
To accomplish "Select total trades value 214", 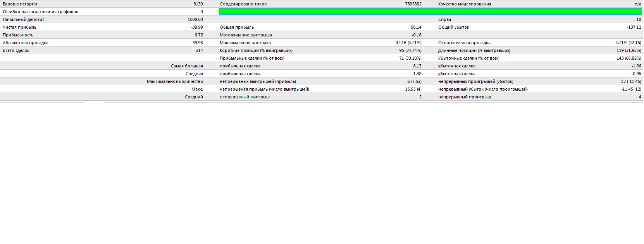I will 200,50.
